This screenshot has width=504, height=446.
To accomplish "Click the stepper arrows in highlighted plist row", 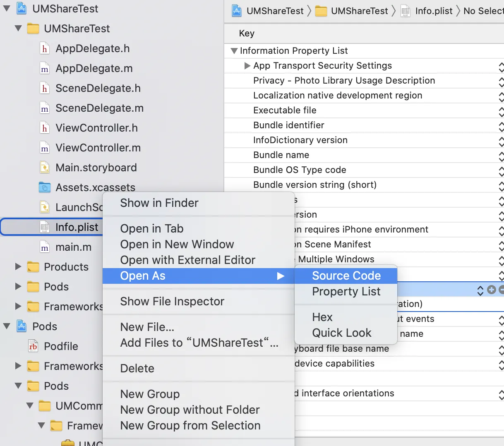I will click(480, 290).
